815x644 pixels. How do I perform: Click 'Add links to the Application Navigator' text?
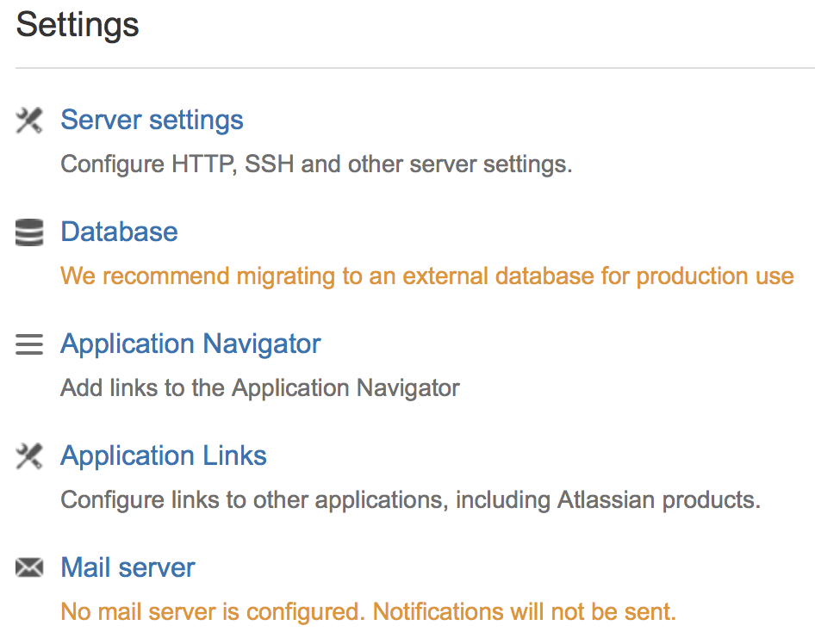[260, 388]
